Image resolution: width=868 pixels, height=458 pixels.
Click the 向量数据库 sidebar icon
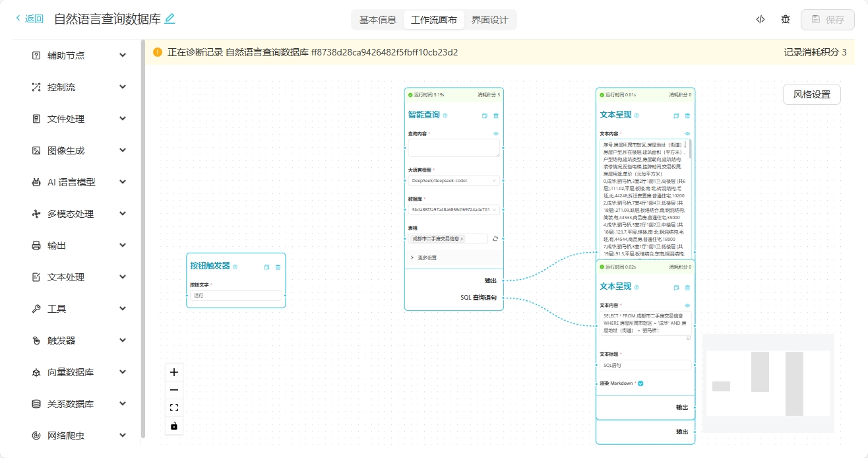[x=36, y=372]
